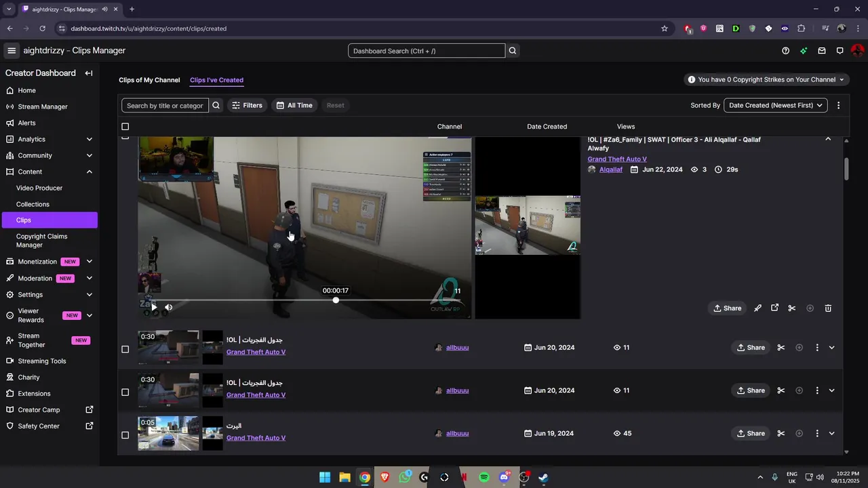Open Stream Manager in sidebar
Viewport: 868px width, 488px height.
point(43,106)
